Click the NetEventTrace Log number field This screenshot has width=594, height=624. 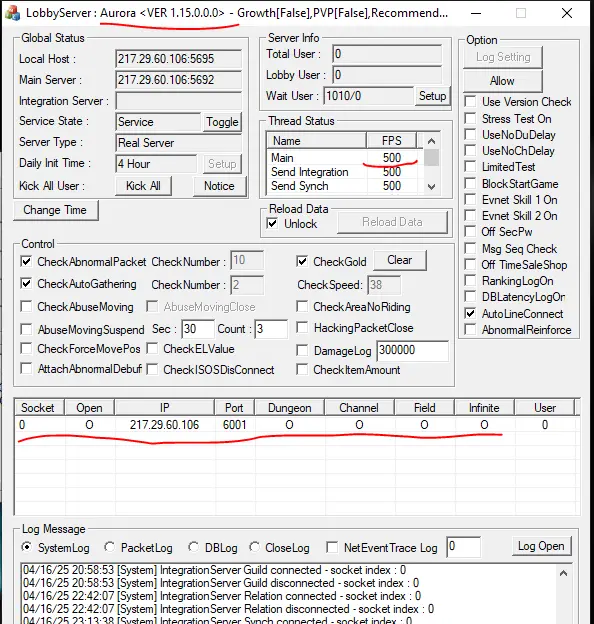[463, 547]
